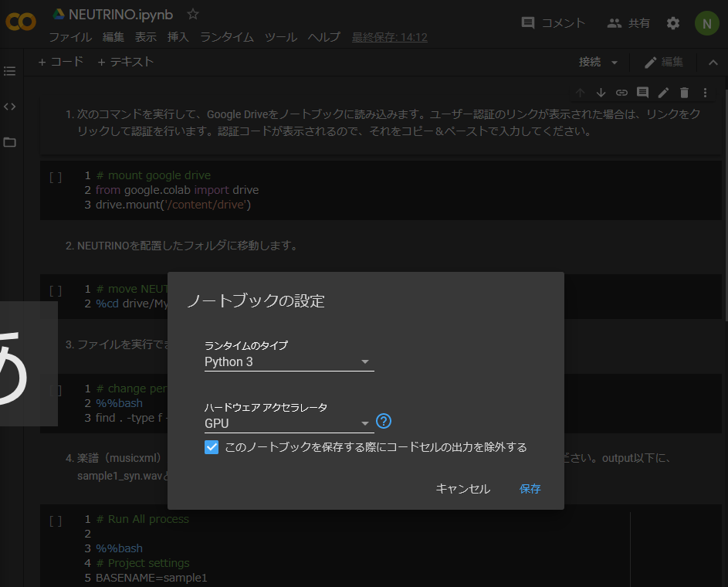Run the Run All process cell
This screenshot has height=587, width=728.
coord(56,521)
